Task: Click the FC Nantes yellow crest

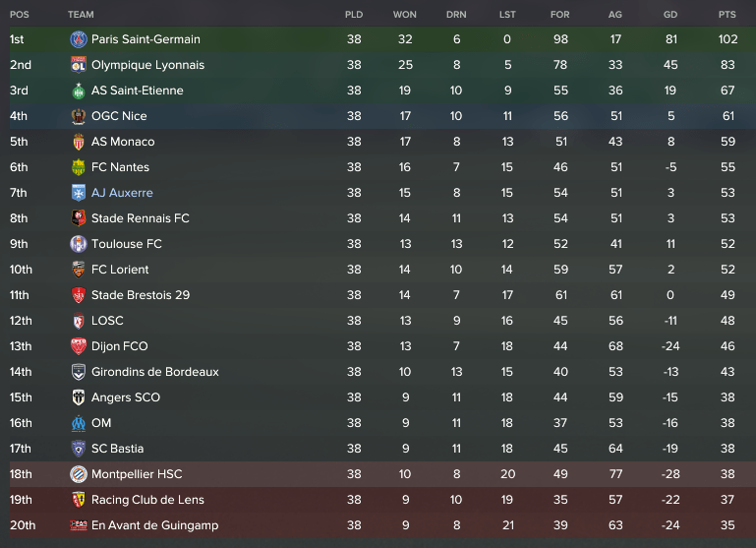Action: pos(79,167)
